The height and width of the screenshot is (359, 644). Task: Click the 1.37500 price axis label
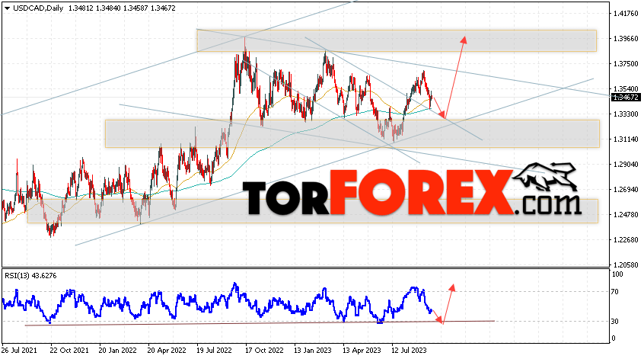pyautogui.click(x=626, y=64)
